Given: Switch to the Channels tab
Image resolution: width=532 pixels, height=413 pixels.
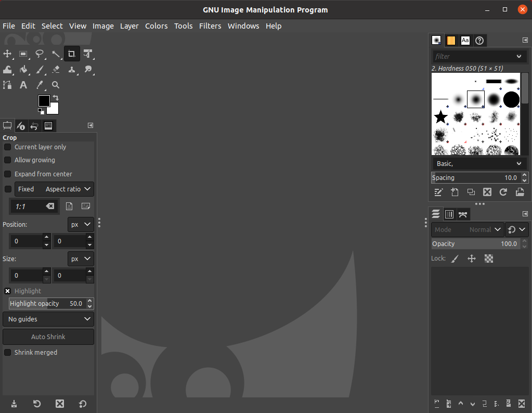Looking at the screenshot, I should 449,214.
